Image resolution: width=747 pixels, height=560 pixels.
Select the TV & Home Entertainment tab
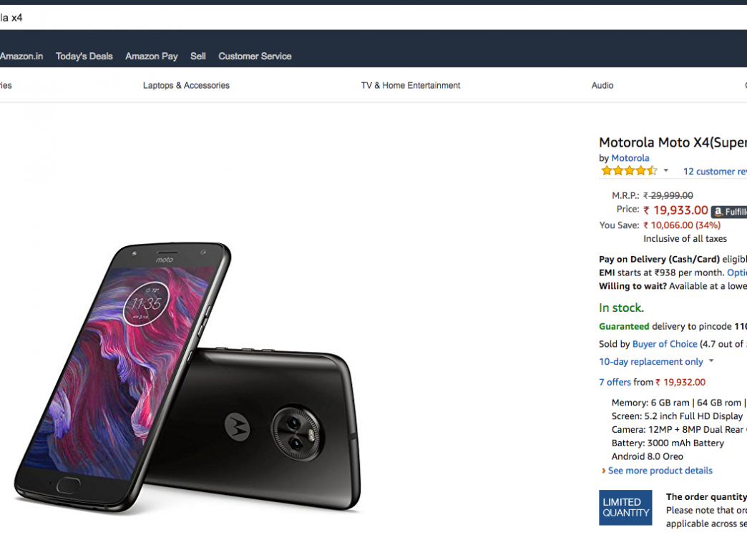pyautogui.click(x=411, y=86)
